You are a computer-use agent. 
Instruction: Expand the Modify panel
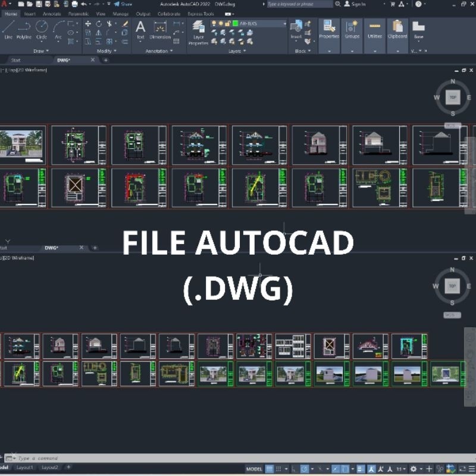point(107,51)
